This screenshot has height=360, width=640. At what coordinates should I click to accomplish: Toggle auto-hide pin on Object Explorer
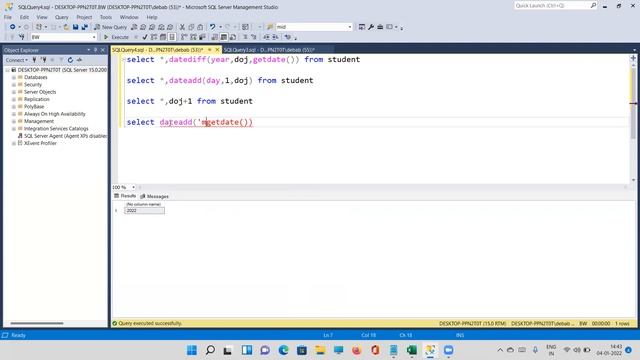[x=96, y=50]
